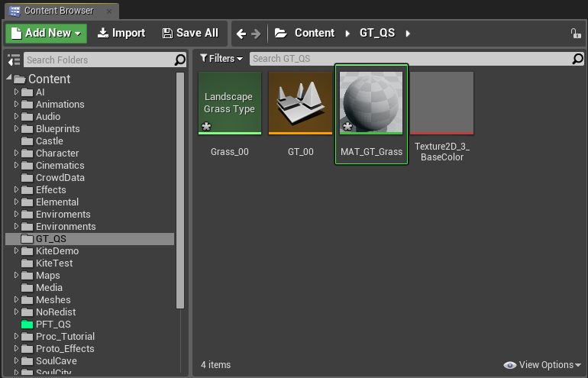Viewport: 588px width, 378px height.
Task: Collapse the Content root folder
Action: 9,77
